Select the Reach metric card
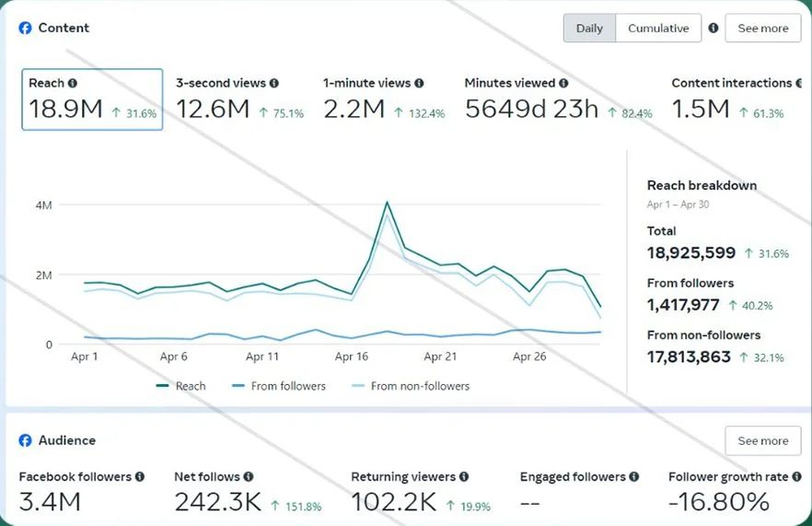The height and width of the screenshot is (526, 812). tap(92, 99)
